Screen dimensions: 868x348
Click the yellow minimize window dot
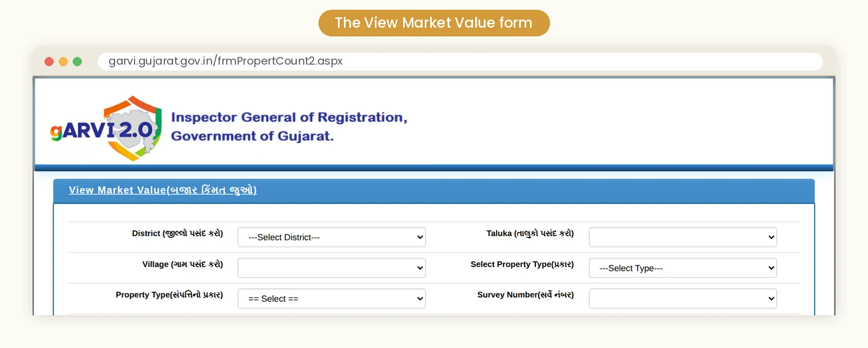[x=63, y=61]
